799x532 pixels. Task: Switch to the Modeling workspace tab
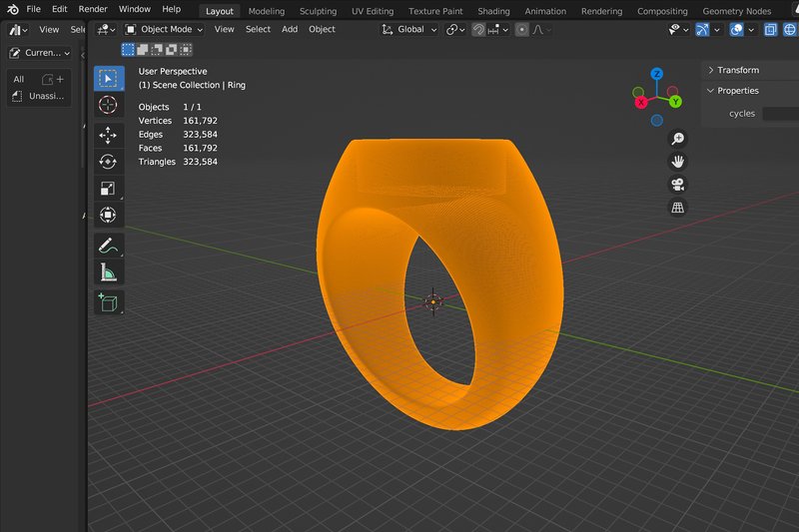267,11
